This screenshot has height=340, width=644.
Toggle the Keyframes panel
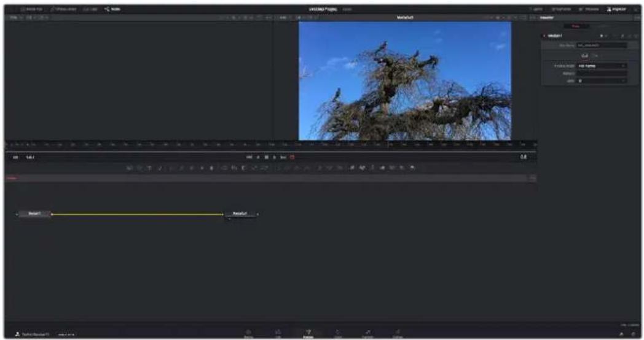point(561,9)
